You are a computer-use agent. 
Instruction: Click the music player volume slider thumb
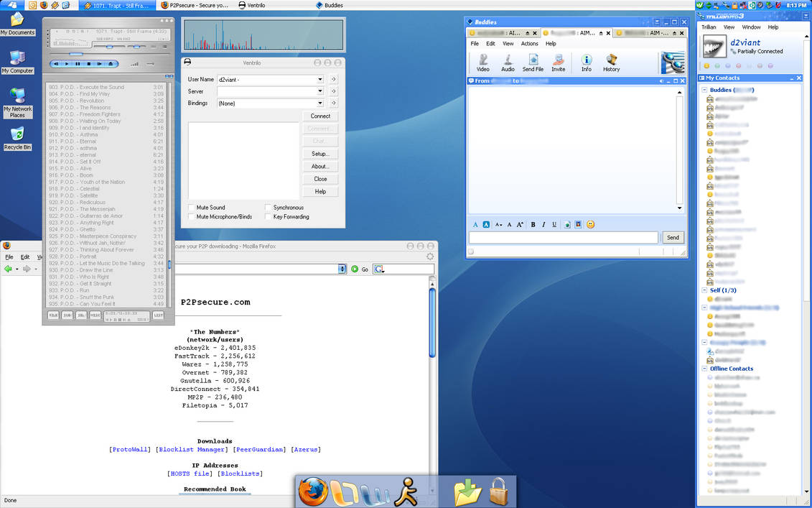(109, 46)
